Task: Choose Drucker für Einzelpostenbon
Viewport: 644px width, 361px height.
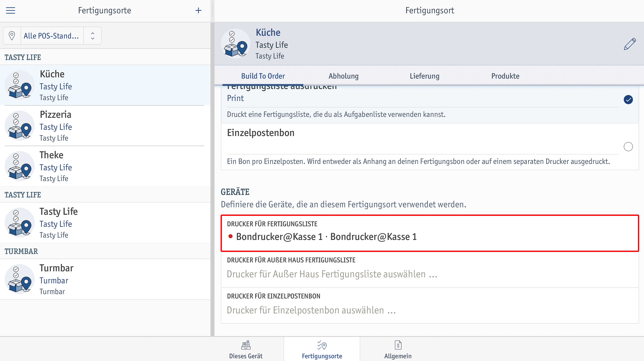Action: click(430, 305)
